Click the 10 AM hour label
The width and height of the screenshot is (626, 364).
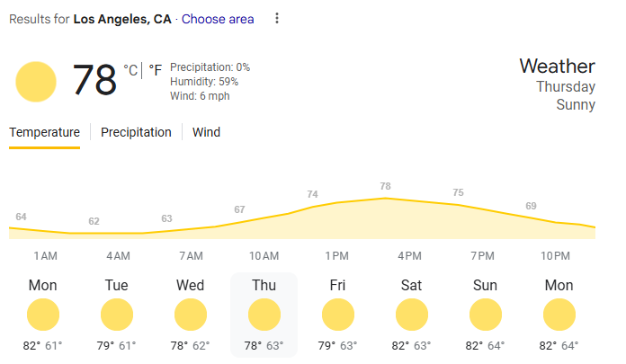[264, 256]
